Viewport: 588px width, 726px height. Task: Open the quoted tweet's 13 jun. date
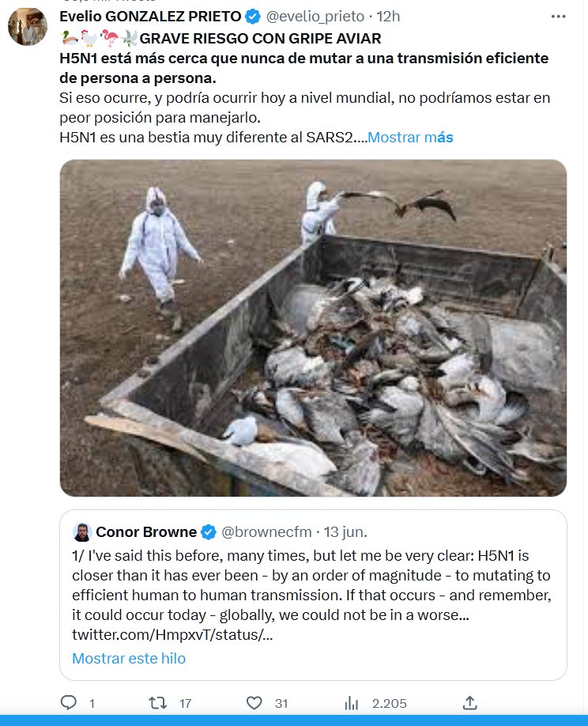pos(345,531)
